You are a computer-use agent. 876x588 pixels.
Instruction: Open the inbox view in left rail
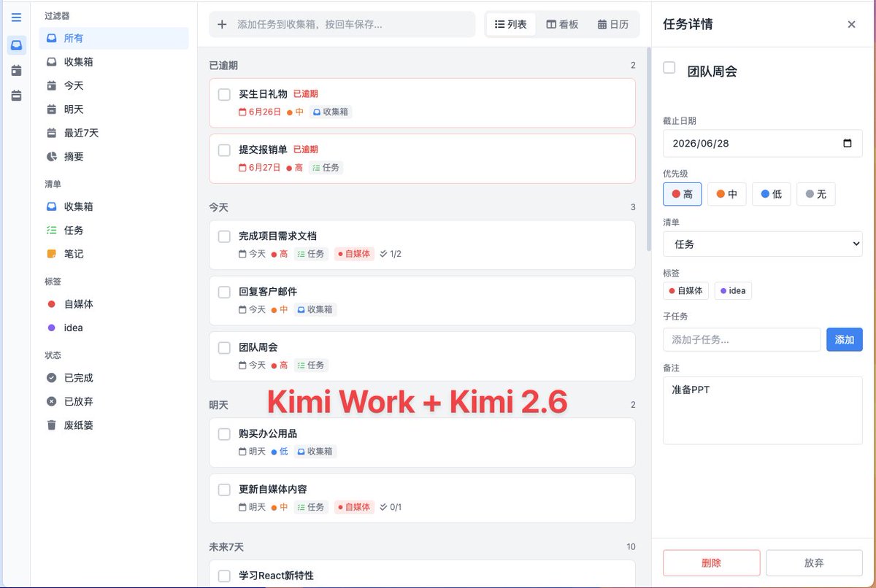(16, 45)
